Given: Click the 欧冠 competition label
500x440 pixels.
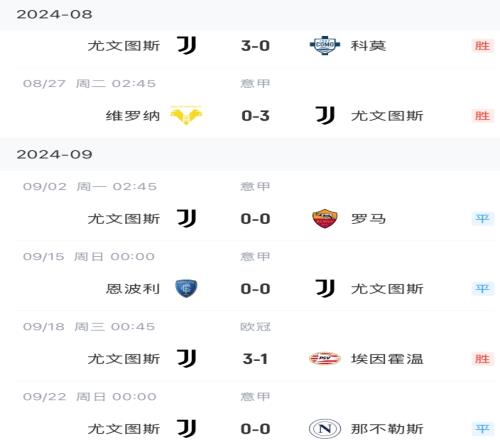Looking at the screenshot, I should (255, 327).
